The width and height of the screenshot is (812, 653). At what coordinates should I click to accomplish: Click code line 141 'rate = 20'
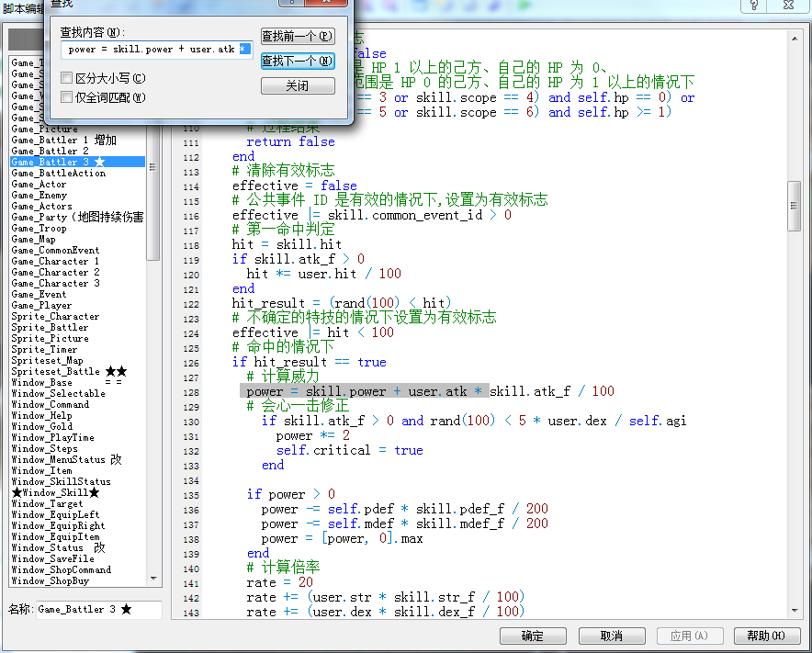coord(279,582)
